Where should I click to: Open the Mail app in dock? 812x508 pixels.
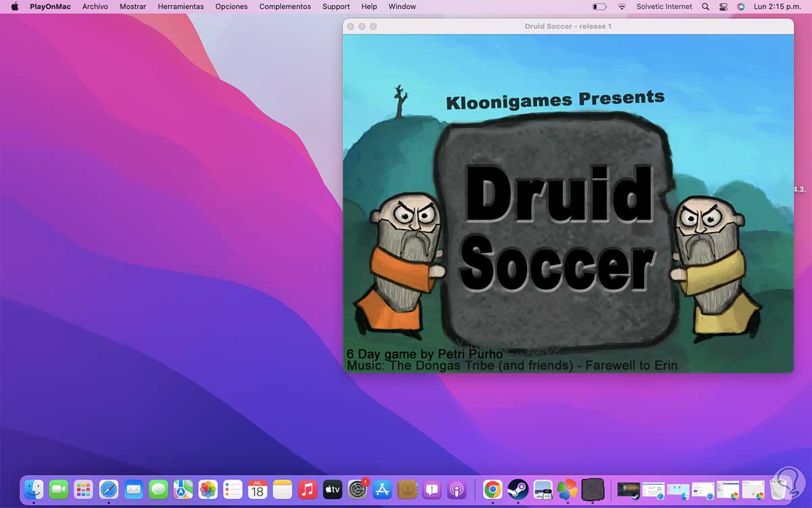coord(133,489)
